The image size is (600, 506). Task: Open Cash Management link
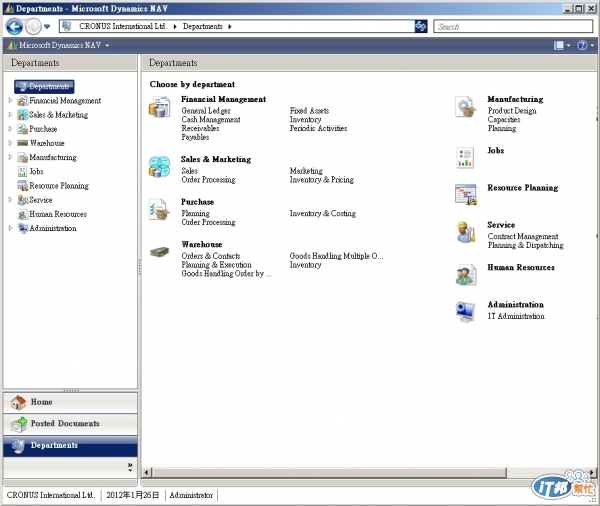point(211,119)
